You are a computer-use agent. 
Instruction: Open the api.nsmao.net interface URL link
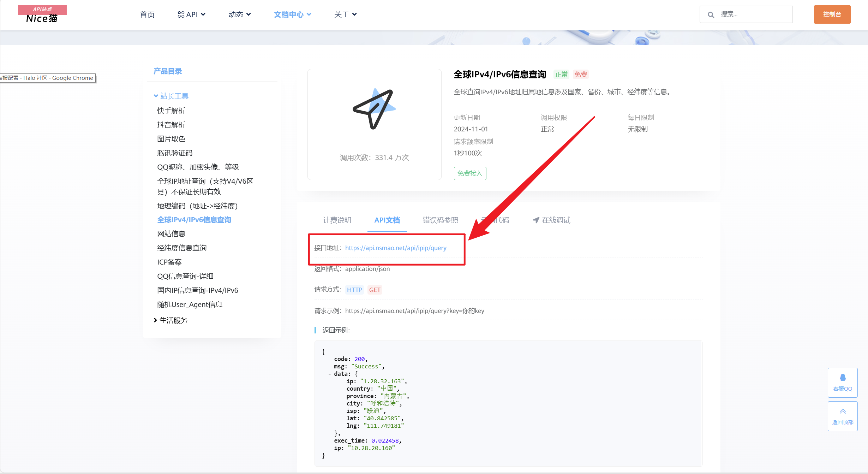pos(396,248)
